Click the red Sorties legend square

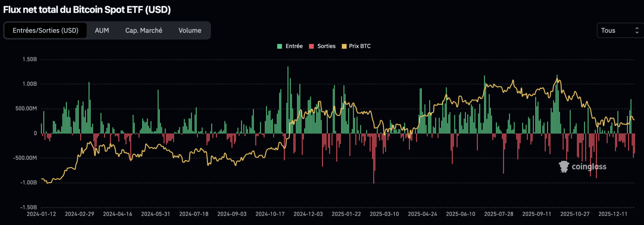[x=311, y=46]
